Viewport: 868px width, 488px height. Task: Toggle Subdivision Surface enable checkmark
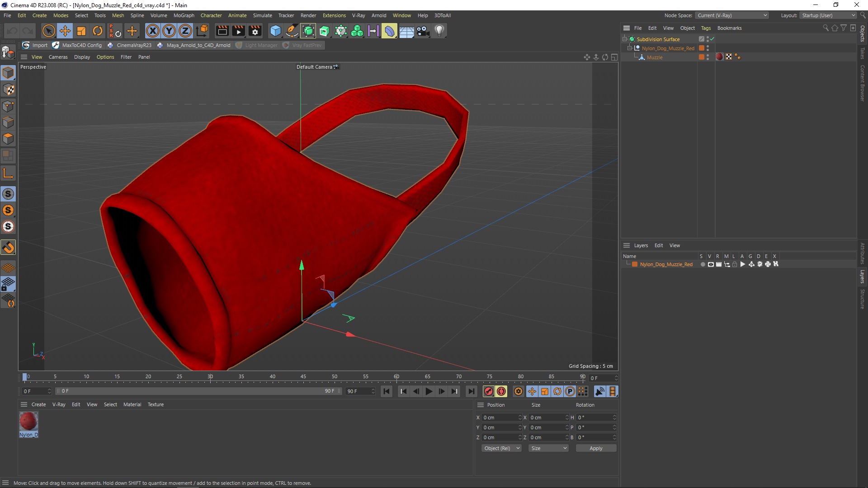point(712,39)
